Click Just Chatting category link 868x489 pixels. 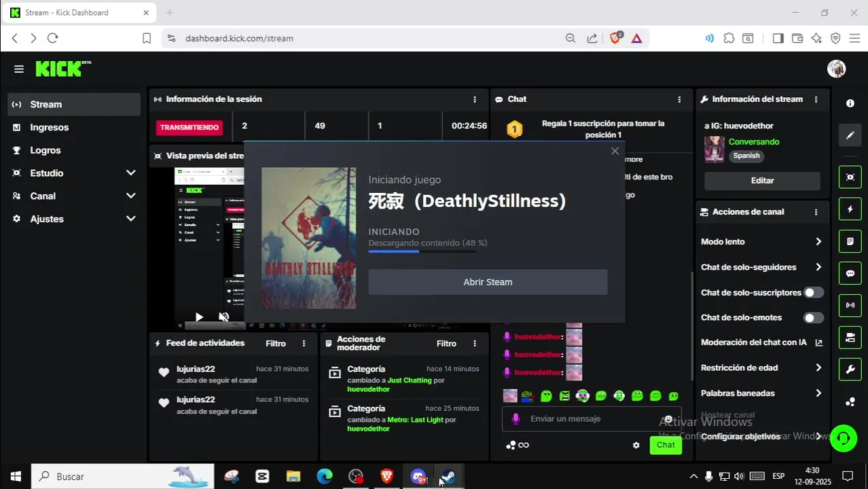pyautogui.click(x=409, y=380)
